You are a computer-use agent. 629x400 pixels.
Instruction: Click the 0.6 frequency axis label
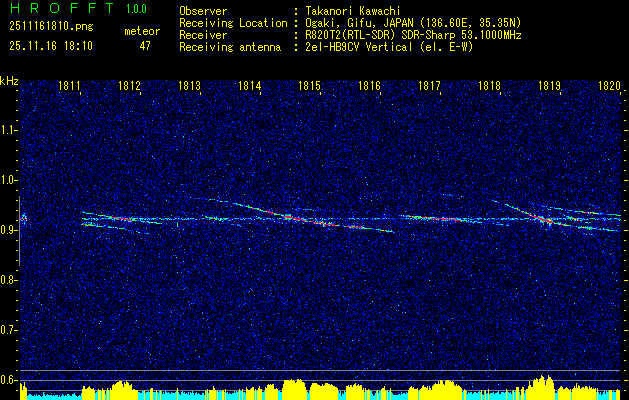8,380
